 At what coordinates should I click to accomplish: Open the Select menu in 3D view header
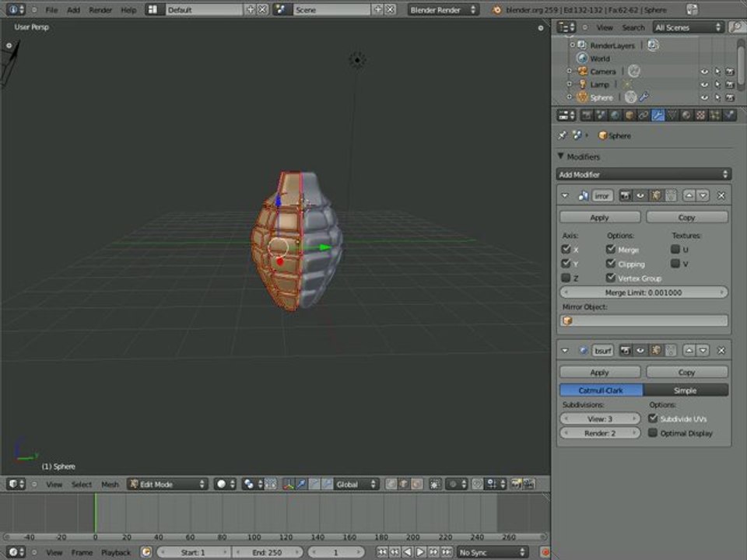pos(82,485)
